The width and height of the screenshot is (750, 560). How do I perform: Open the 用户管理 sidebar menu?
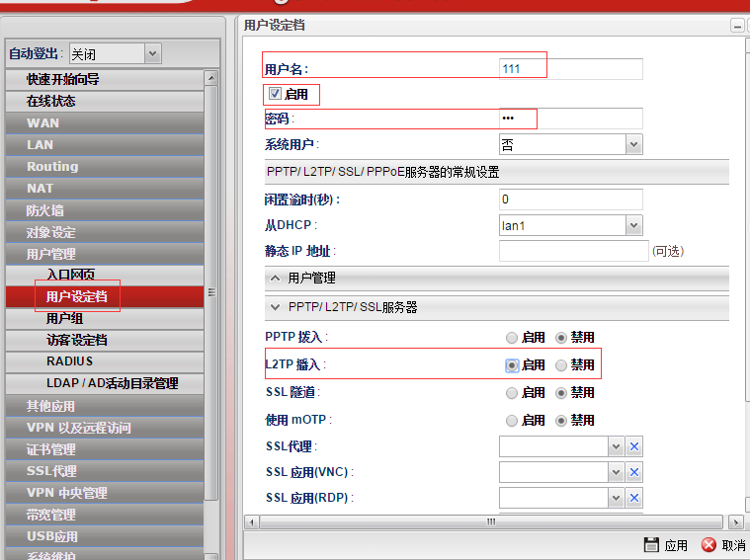point(105,254)
